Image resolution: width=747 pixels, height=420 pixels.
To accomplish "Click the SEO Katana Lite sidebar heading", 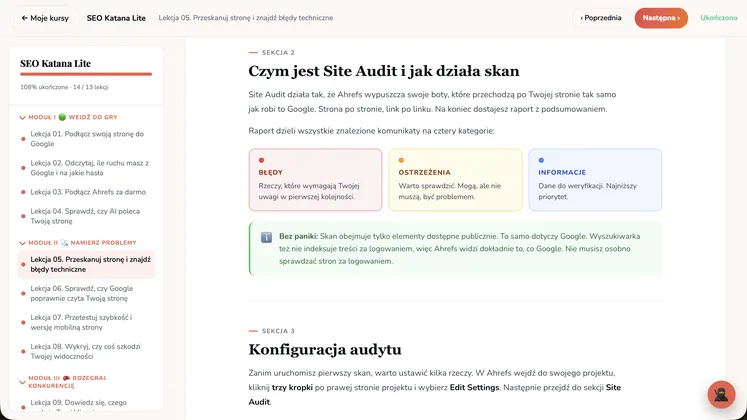I will click(x=55, y=63).
